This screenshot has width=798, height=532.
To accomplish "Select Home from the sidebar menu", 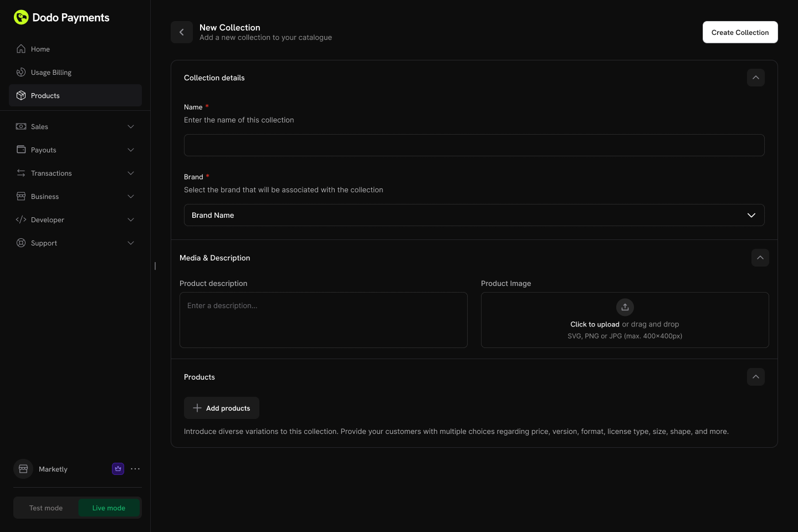I will (x=40, y=49).
